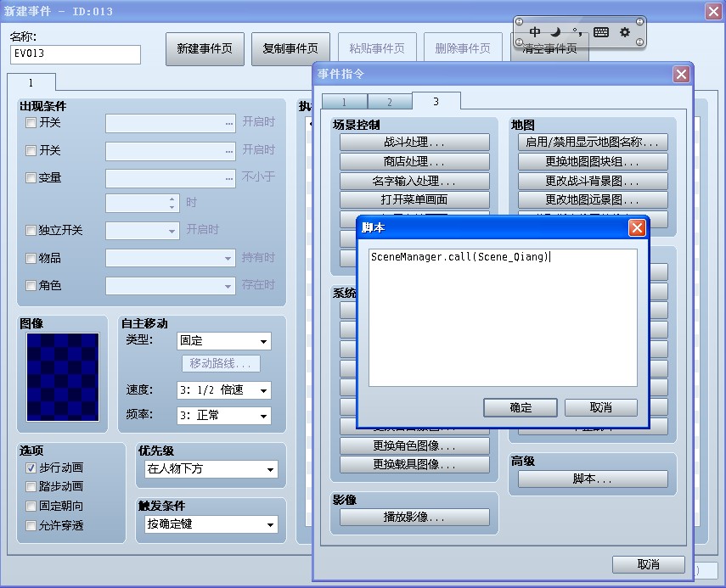Open first 开关 selector ellipsis field

coord(171,124)
